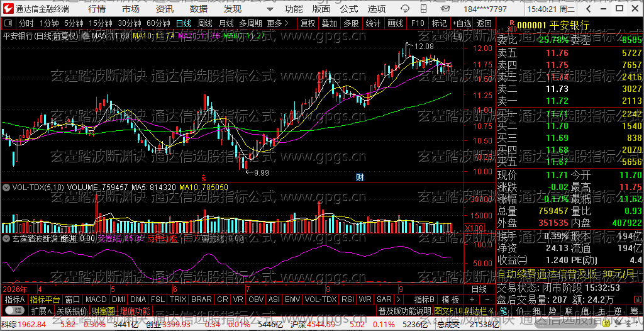Click the 标记 button

[x=439, y=23]
